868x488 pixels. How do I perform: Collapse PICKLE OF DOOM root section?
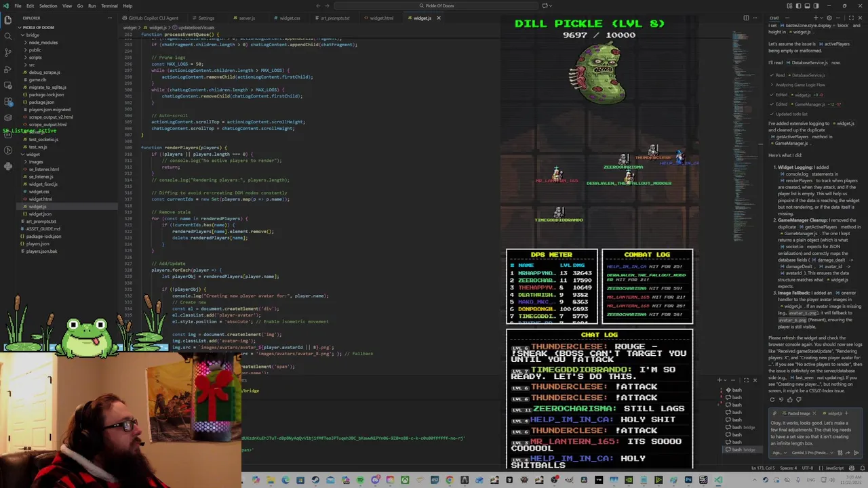(x=38, y=27)
